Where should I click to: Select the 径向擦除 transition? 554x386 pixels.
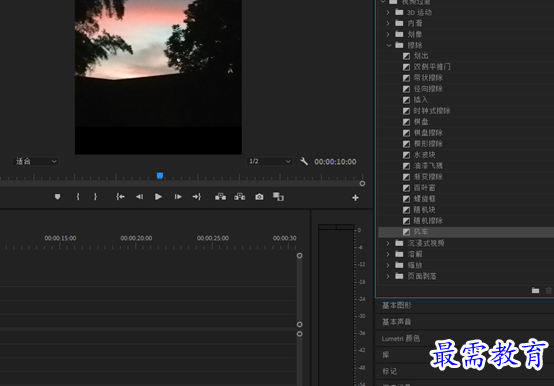[x=428, y=89]
